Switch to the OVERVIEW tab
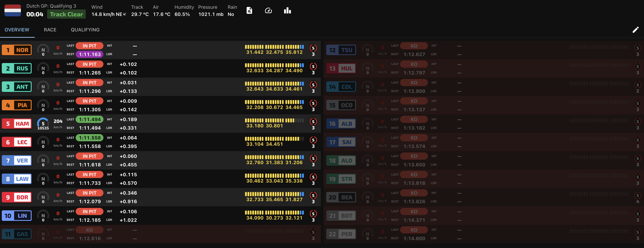 coord(17,30)
